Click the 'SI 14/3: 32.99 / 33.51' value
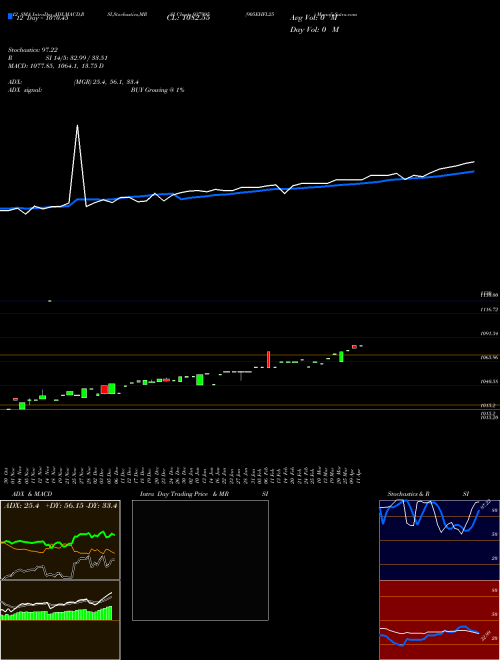 click(x=77, y=58)
